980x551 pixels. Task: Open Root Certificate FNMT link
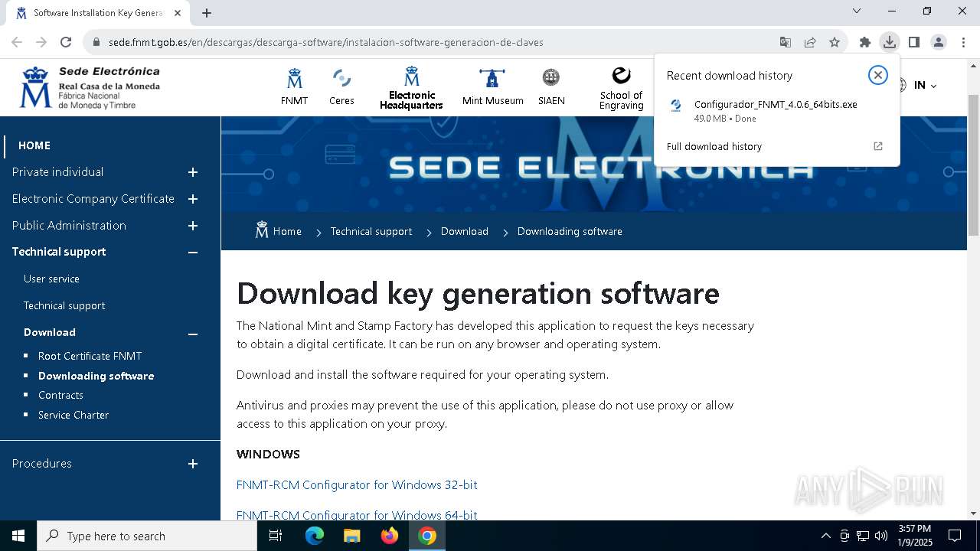pos(90,356)
